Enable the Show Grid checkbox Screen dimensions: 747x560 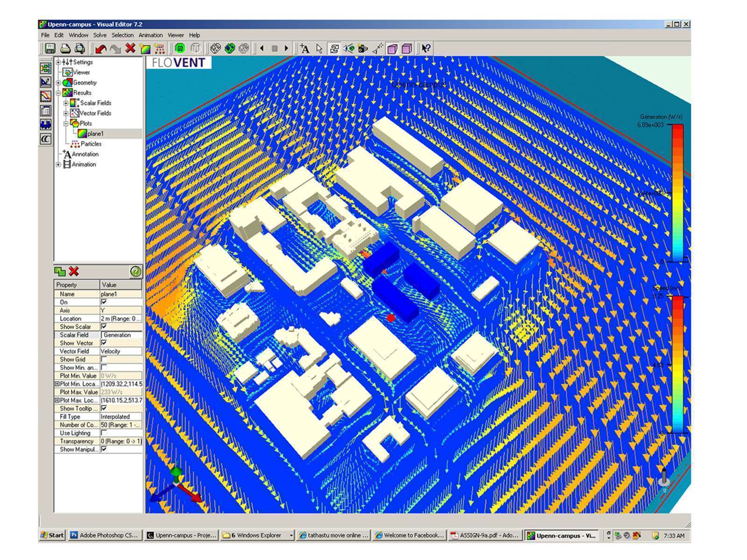click(104, 359)
